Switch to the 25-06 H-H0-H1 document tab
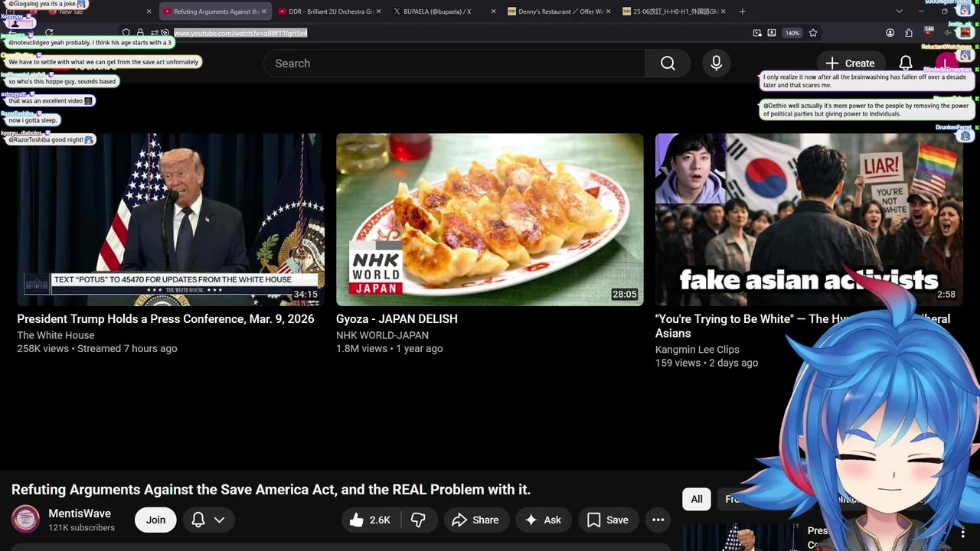980x551 pixels. pyautogui.click(x=674, y=11)
